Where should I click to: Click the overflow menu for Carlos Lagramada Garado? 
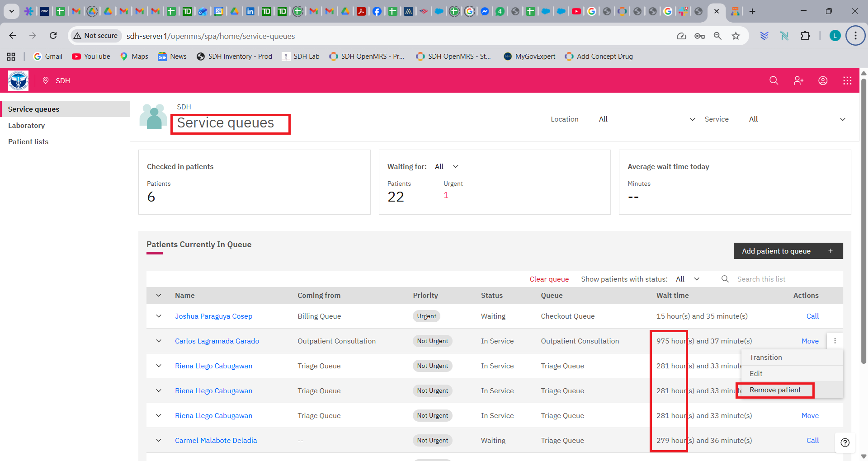point(835,341)
